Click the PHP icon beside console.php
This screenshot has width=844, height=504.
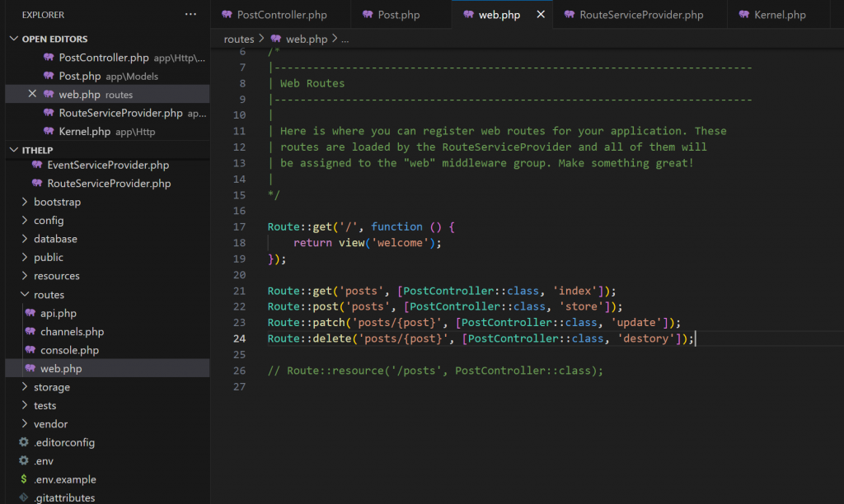(30, 350)
